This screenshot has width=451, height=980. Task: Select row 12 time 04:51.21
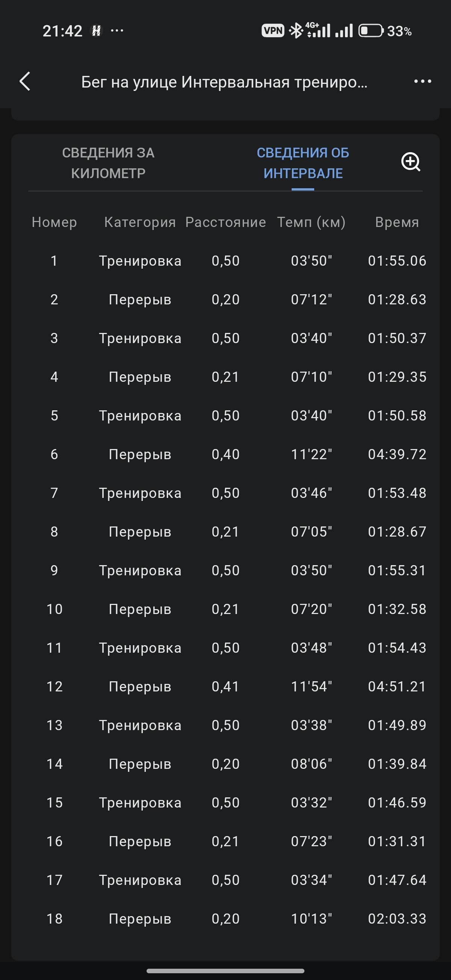point(397,687)
